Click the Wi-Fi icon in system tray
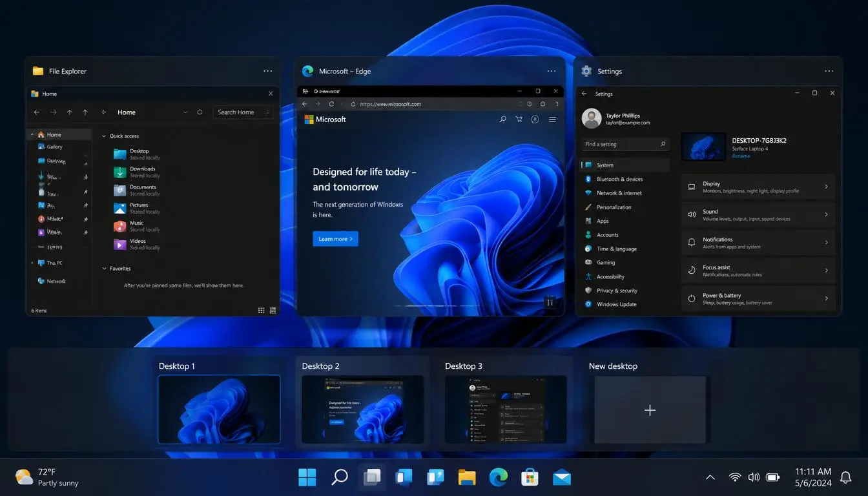868x496 pixels. [735, 477]
